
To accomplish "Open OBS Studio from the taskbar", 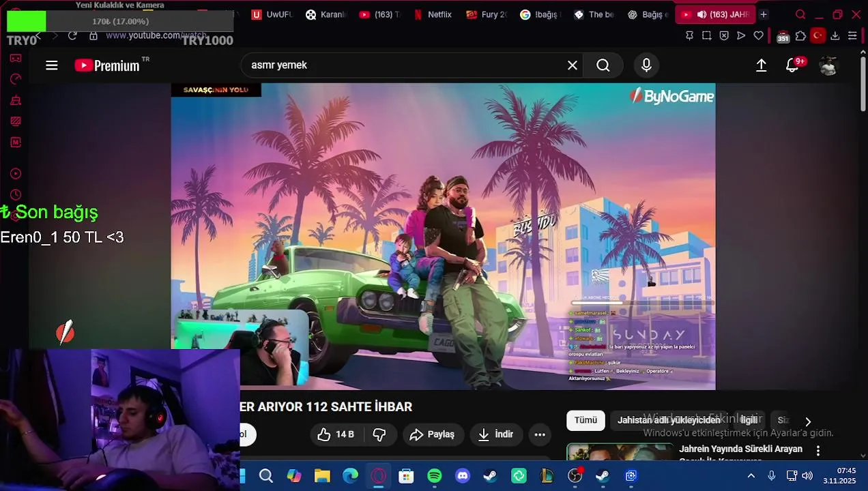I will tap(575, 476).
